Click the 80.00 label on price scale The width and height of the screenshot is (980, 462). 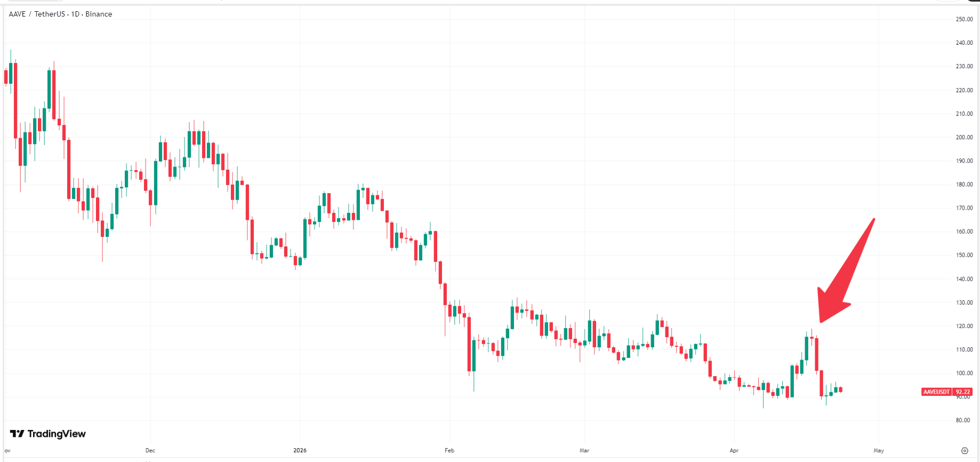963,420
